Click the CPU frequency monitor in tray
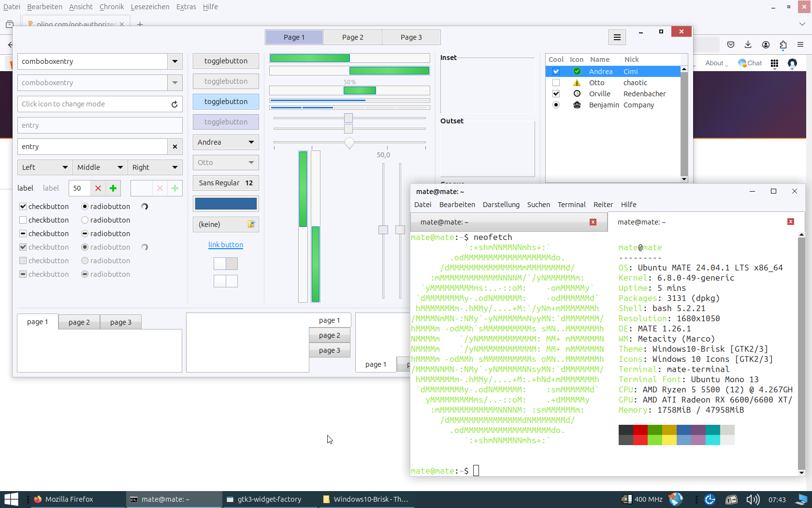The height and width of the screenshot is (508, 812). click(642, 499)
